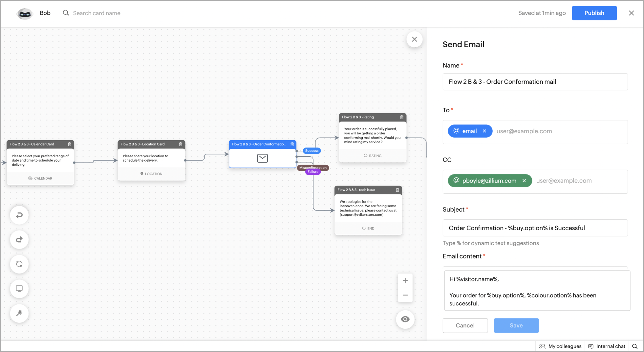Image resolution: width=644 pixels, height=352 pixels.
Task: Edit the Subject input field
Action: (535, 228)
